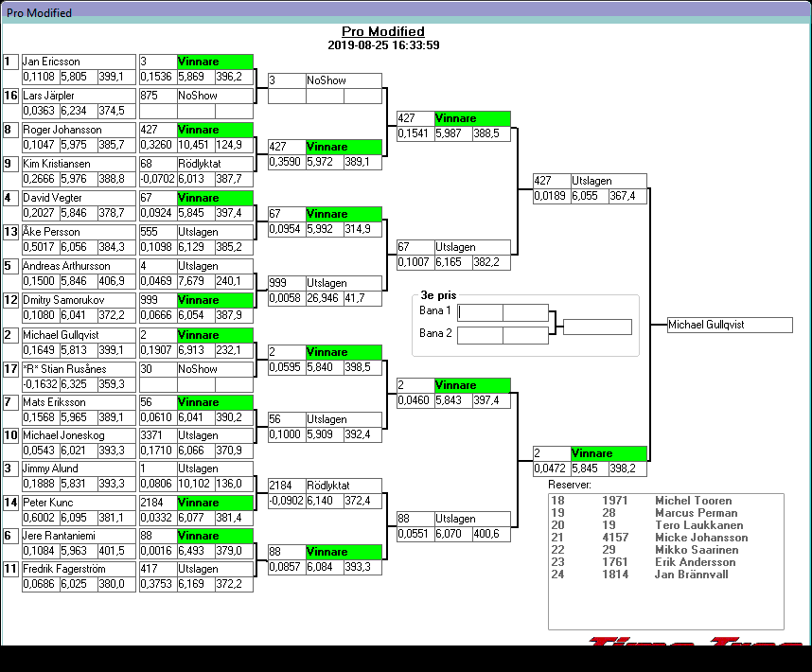Select seed number 16 box beside Lars Järpler
The image size is (812, 672).
[10, 96]
